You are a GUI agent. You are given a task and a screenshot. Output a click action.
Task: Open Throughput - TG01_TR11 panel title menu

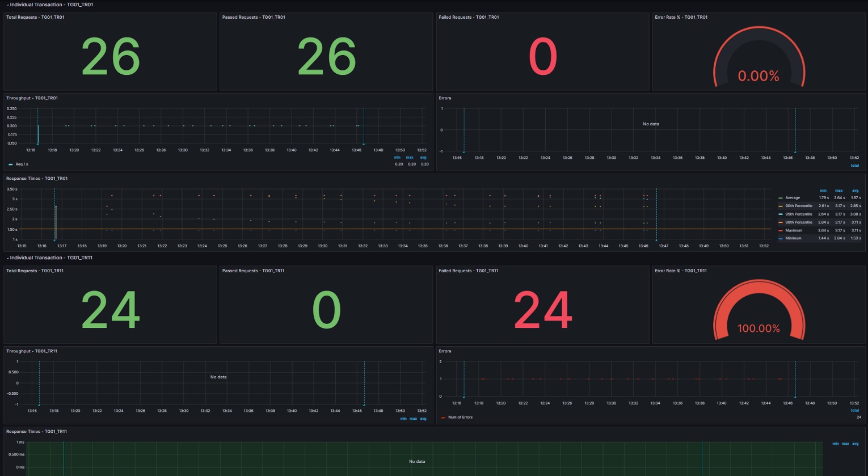(x=32, y=351)
